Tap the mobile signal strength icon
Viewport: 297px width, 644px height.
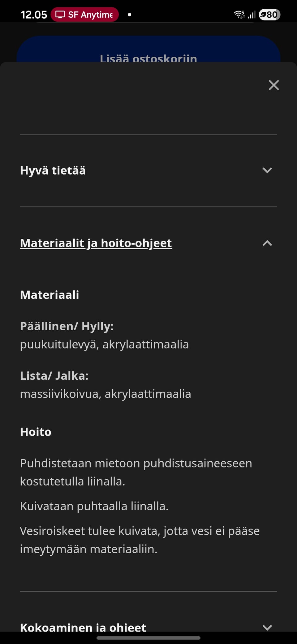(251, 14)
